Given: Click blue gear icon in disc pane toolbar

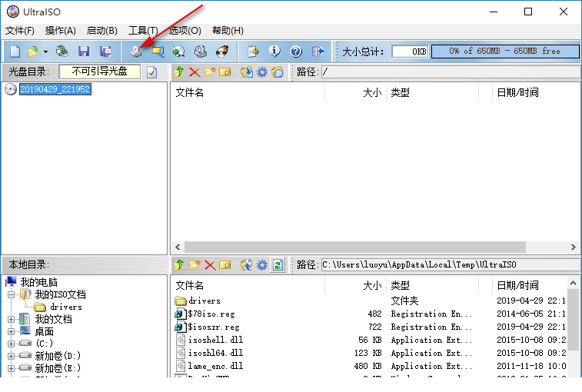Looking at the screenshot, I should coord(262,72).
